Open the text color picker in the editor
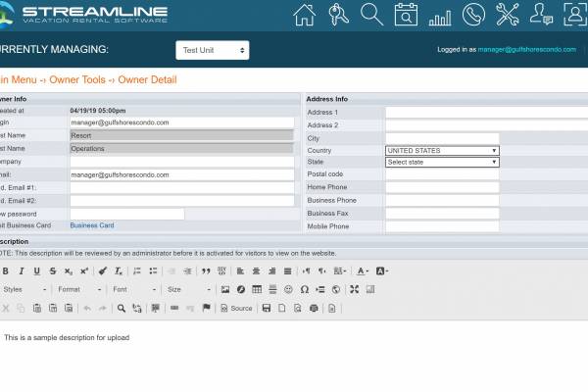 363,271
